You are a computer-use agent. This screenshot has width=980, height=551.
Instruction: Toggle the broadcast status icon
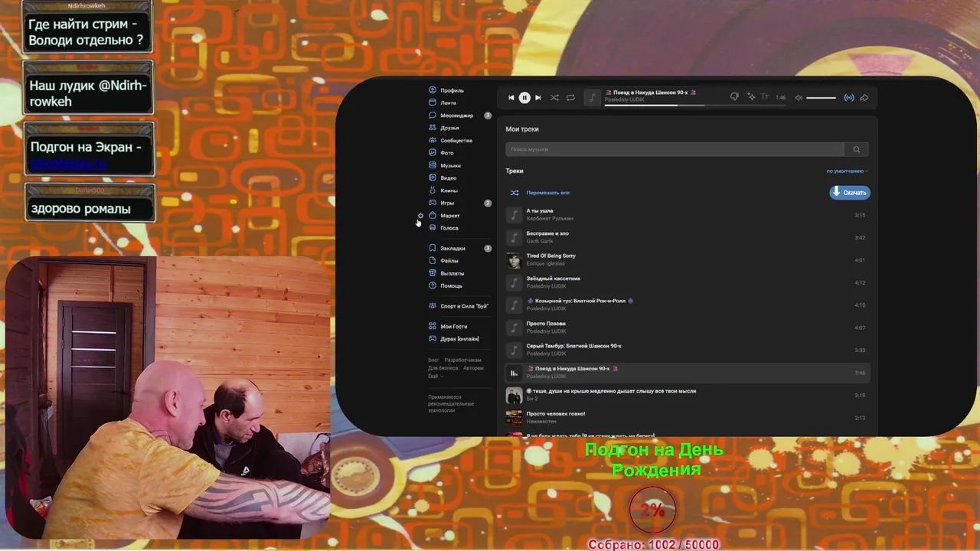(848, 97)
